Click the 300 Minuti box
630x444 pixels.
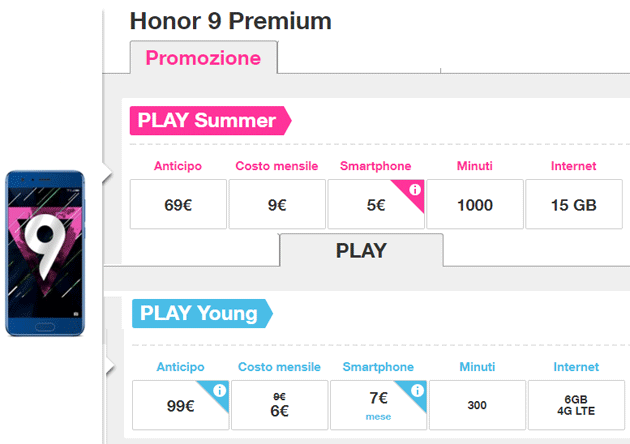476,405
